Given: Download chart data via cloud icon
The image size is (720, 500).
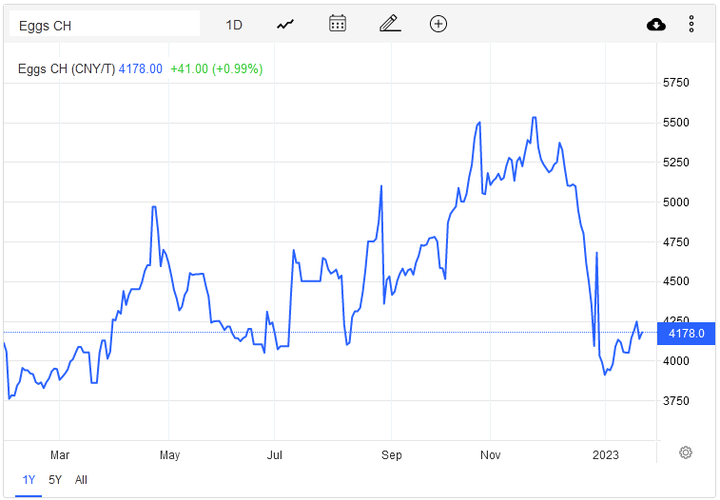Looking at the screenshot, I should [656, 24].
